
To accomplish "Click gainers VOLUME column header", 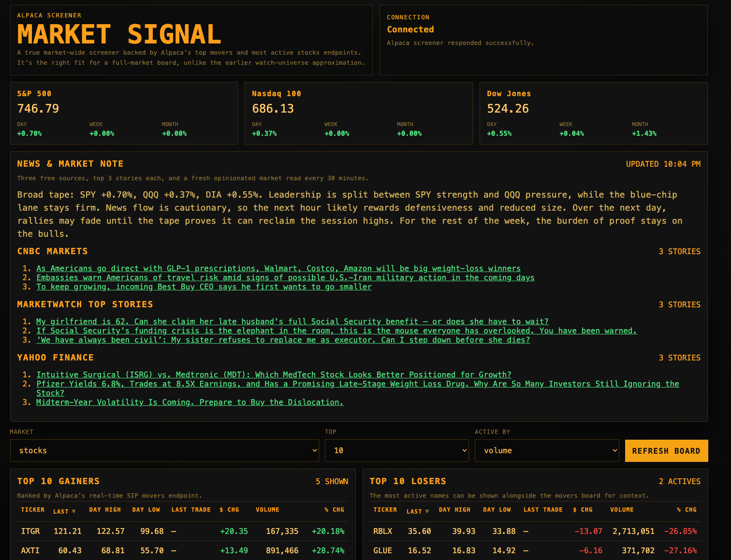I will point(267,510).
